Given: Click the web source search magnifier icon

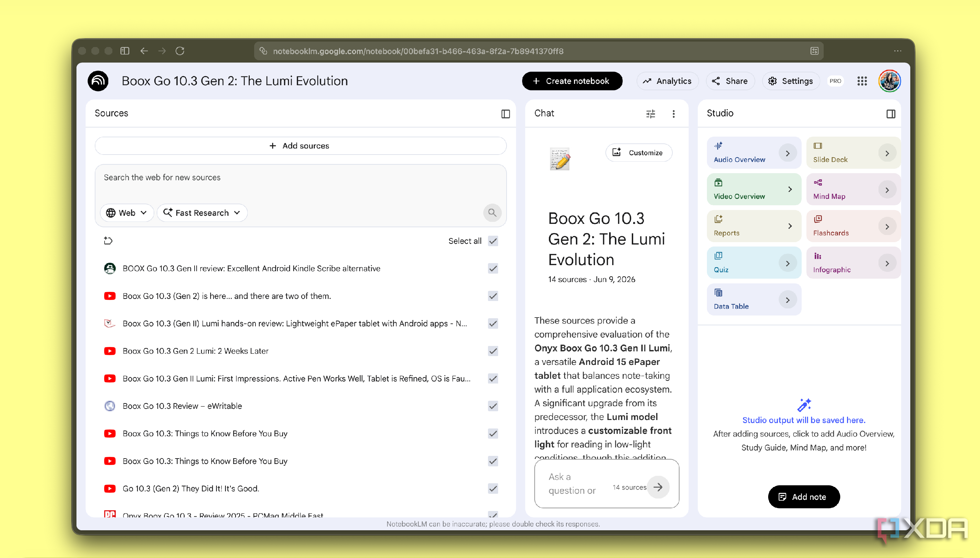Looking at the screenshot, I should coord(492,212).
